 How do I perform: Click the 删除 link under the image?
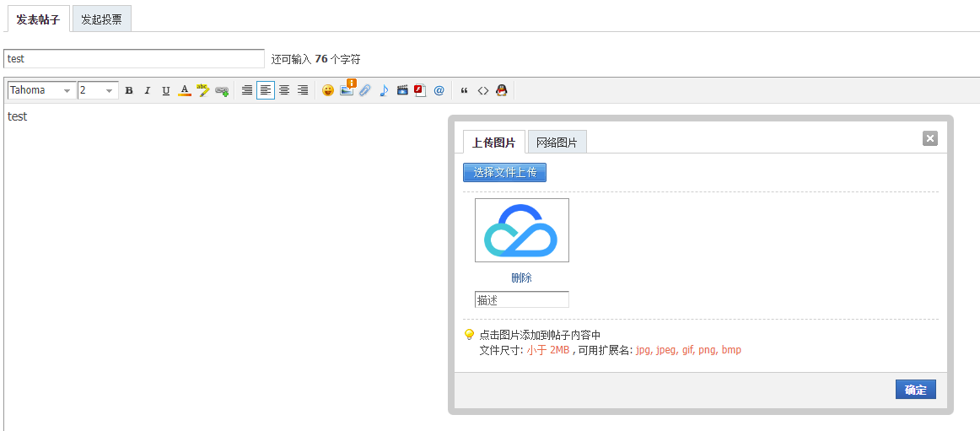[522, 278]
